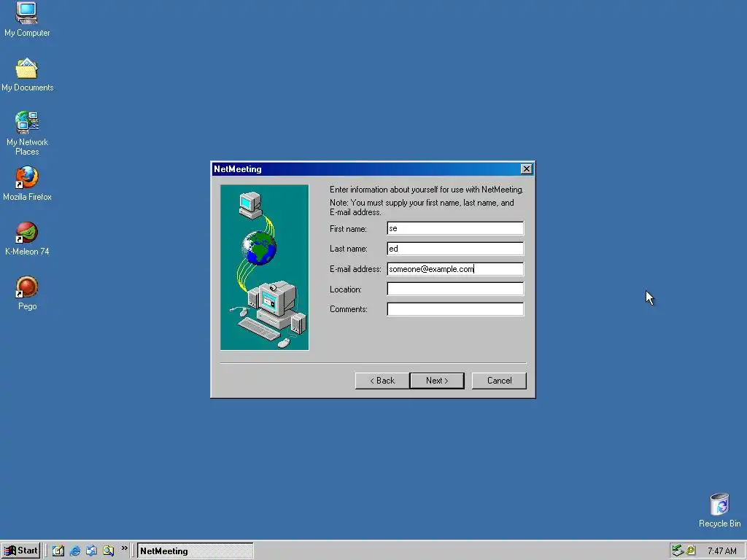
Task: Click the "Note: You must supply" text
Action: (x=422, y=207)
